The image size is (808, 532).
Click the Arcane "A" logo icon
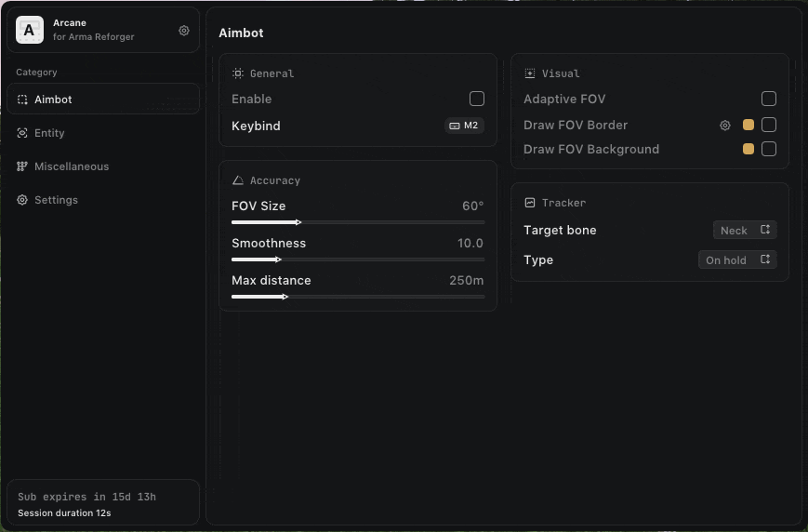(30, 31)
